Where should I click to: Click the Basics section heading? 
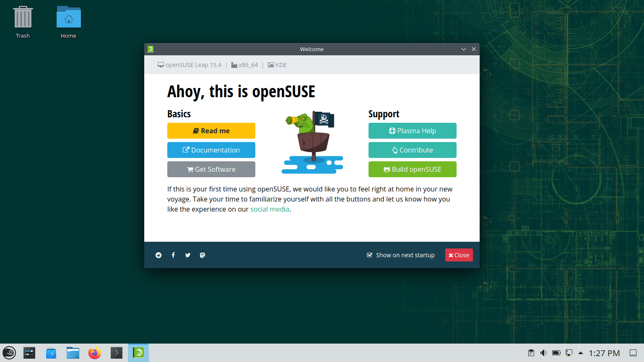(179, 114)
